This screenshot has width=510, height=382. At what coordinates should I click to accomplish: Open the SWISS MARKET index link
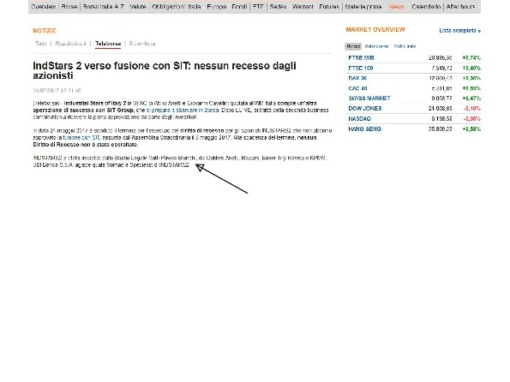click(369, 98)
